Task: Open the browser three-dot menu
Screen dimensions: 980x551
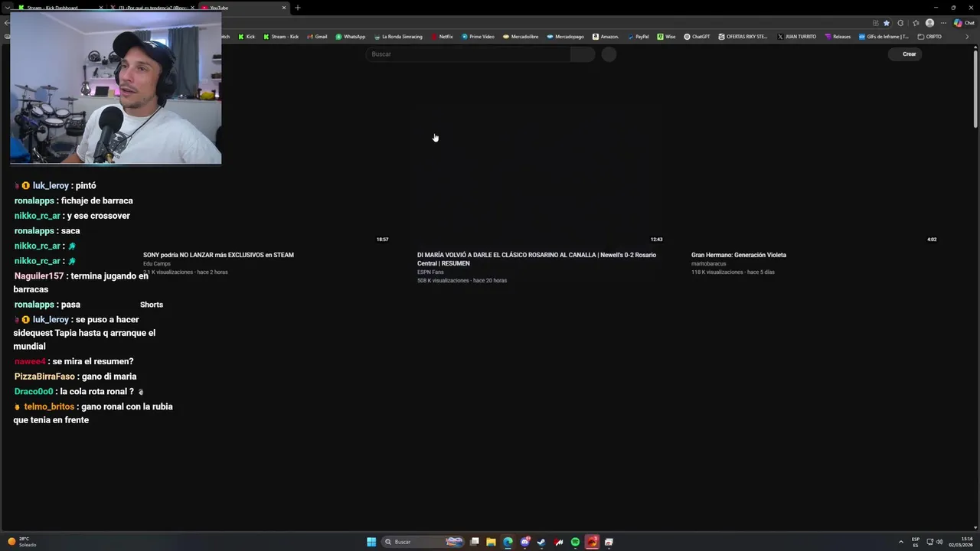Action: pyautogui.click(x=943, y=23)
